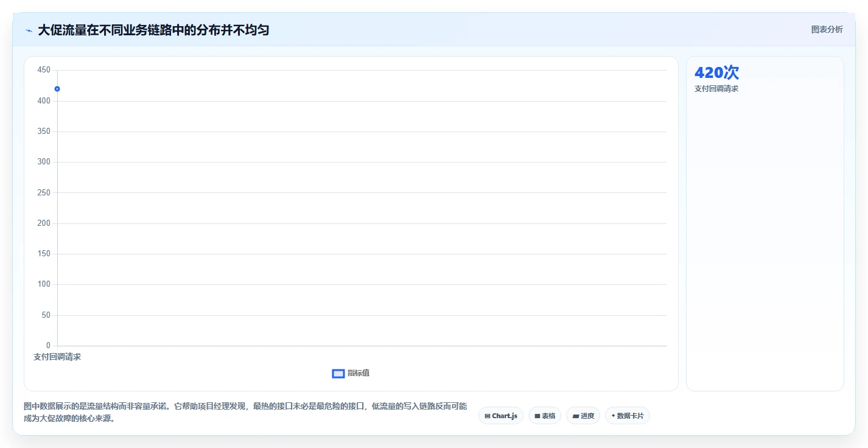Click the lightning icon beside the title
868x448 pixels.
coord(29,30)
